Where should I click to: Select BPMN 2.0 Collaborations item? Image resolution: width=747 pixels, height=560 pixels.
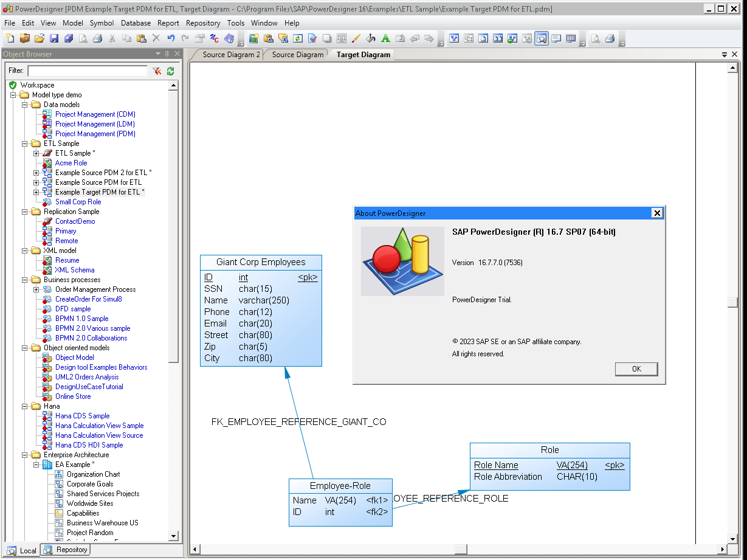[x=91, y=338]
